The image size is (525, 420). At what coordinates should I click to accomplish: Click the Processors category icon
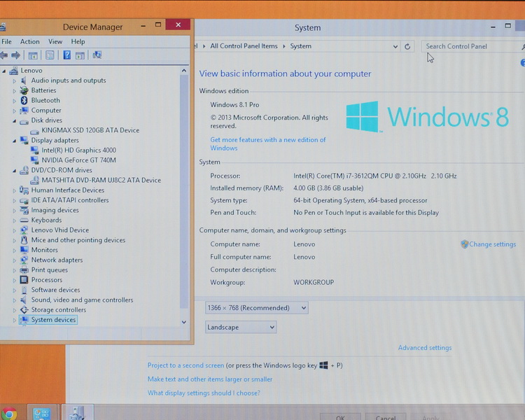(x=24, y=280)
